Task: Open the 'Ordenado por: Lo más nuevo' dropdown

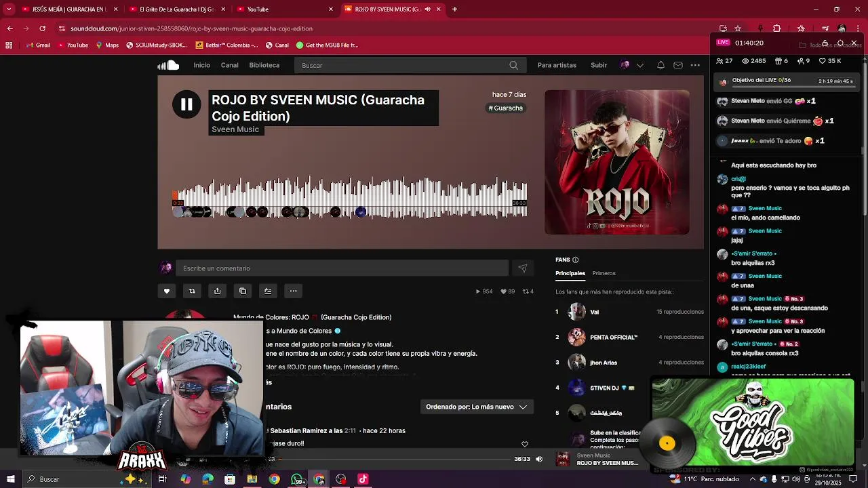Action: tap(476, 407)
